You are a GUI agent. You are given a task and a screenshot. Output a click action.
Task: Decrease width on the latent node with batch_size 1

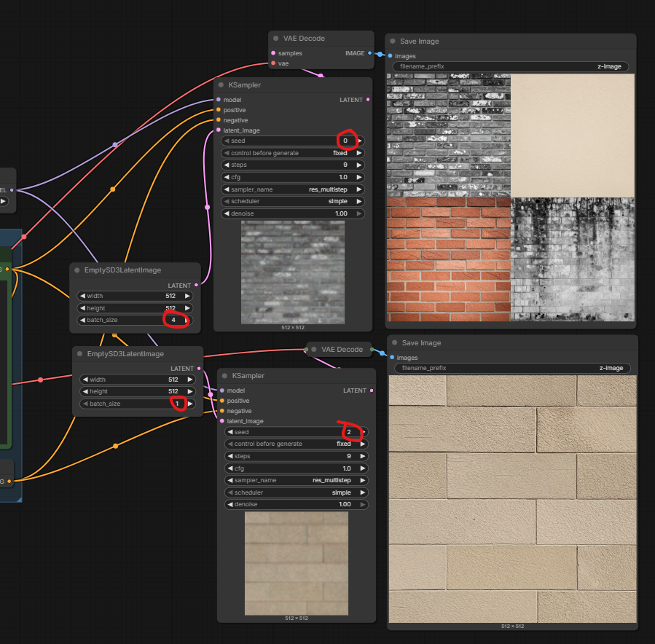click(x=85, y=380)
